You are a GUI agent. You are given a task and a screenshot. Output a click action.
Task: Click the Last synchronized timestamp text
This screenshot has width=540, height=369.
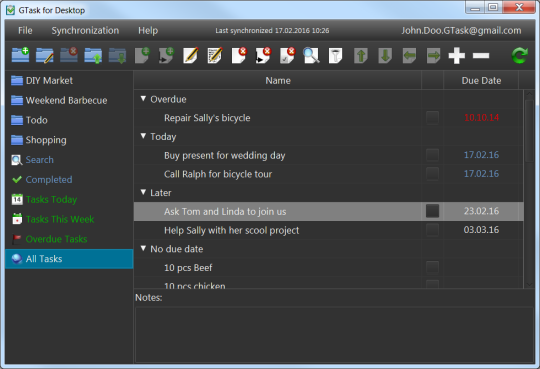272,31
